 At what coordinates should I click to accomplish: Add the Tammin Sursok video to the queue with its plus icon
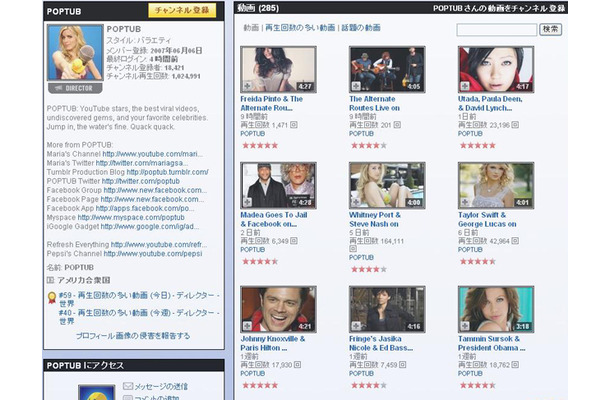click(465, 326)
